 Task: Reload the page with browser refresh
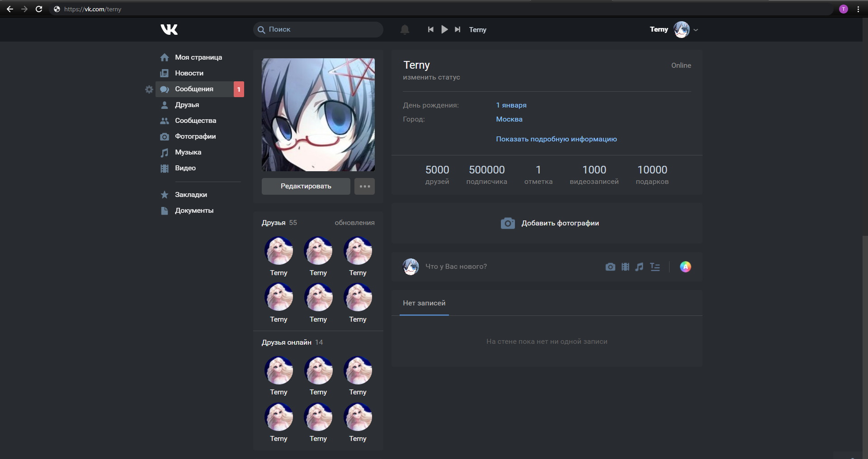39,9
